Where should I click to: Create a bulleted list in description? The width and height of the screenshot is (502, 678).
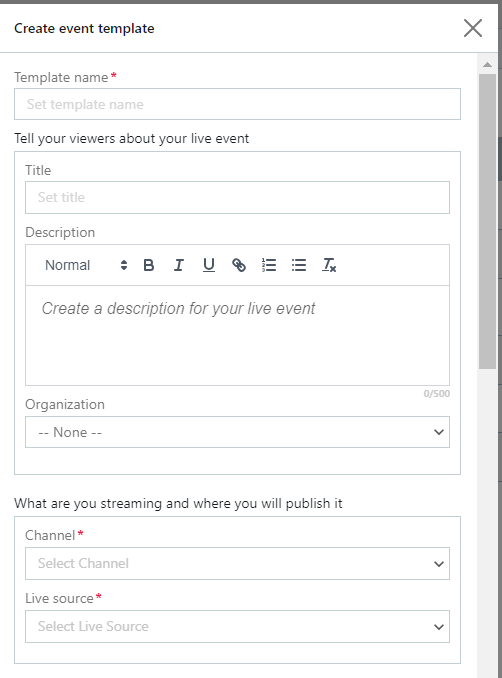[x=299, y=265]
